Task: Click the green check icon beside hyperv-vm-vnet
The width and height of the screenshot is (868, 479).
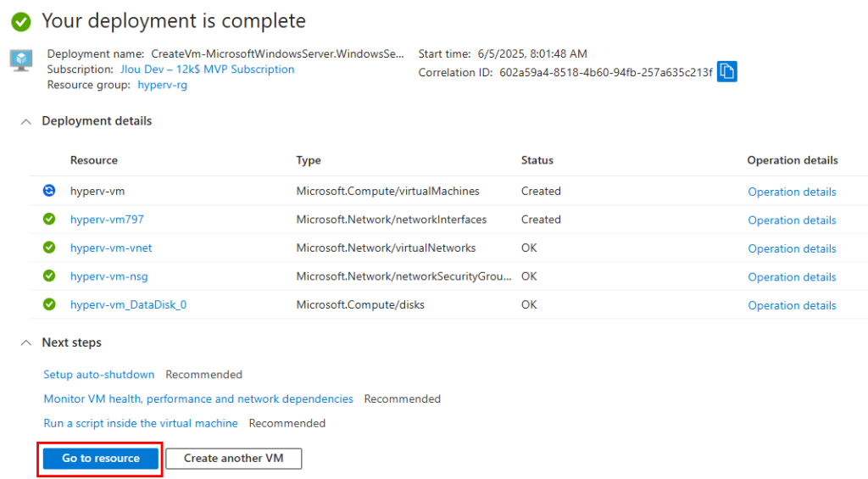Action: coord(49,247)
